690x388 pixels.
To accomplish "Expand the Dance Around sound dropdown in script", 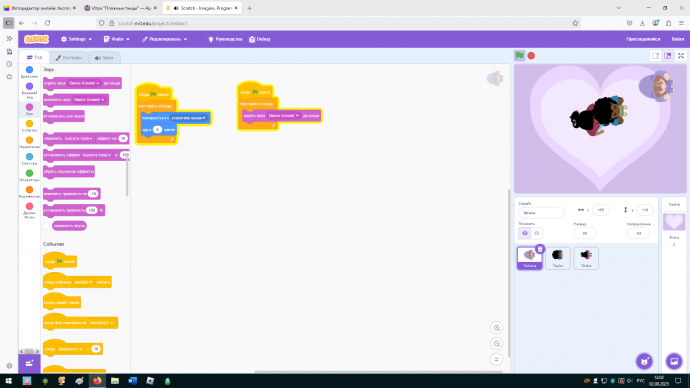I will point(284,116).
